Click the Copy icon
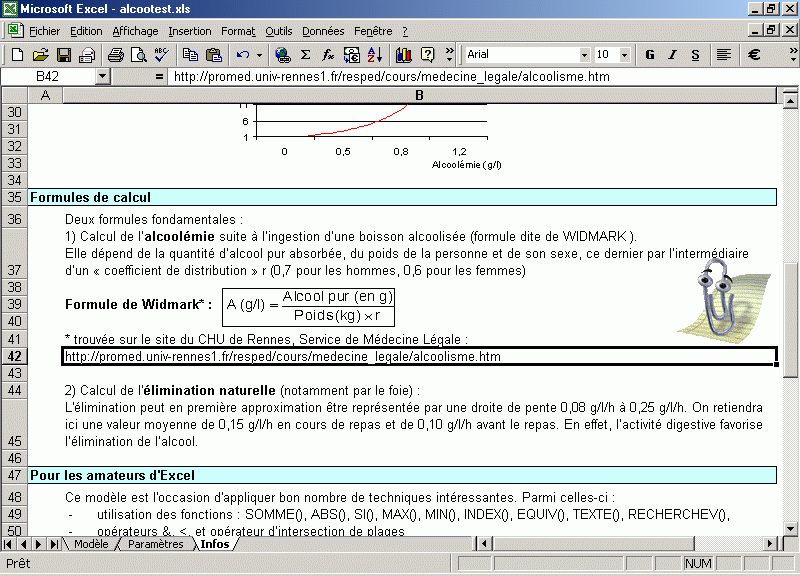Viewport: 800px width, 576px height. click(x=191, y=55)
